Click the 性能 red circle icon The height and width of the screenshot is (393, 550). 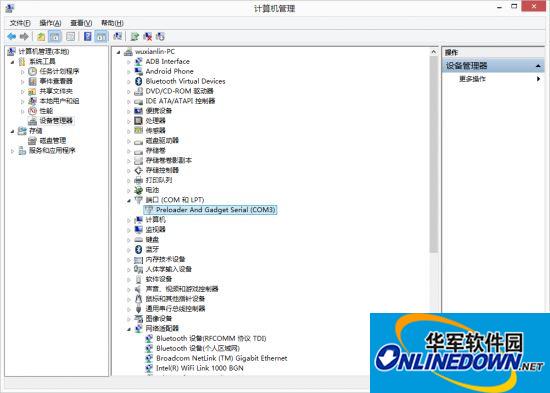point(32,111)
